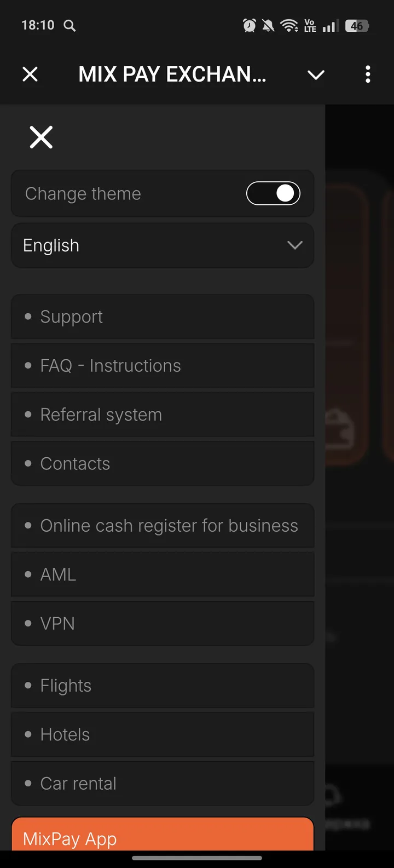394x868 pixels.
Task: Open the VPN menu entry
Action: click(x=162, y=623)
